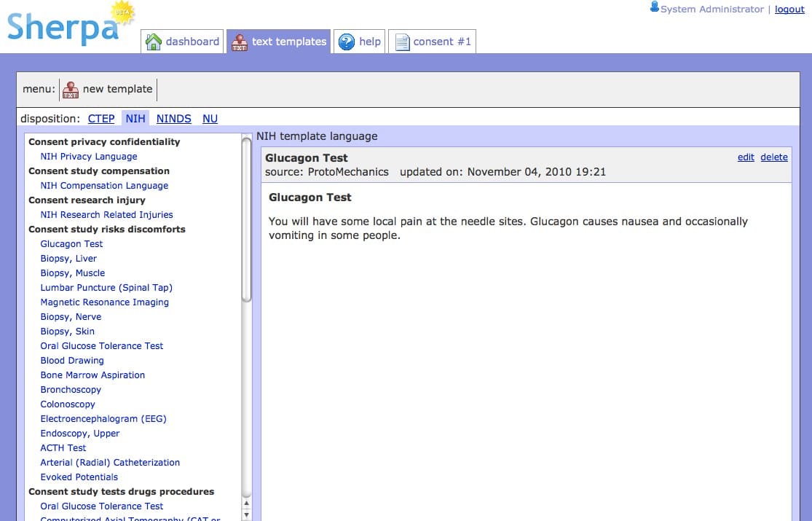Open Lumbar Puncture (Spinal Tap) template

(106, 288)
